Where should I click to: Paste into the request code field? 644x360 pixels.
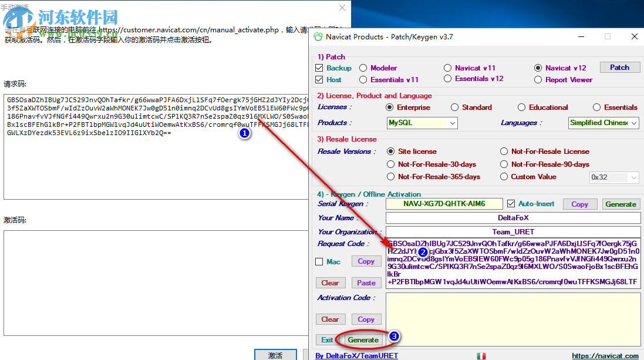pyautogui.click(x=366, y=282)
